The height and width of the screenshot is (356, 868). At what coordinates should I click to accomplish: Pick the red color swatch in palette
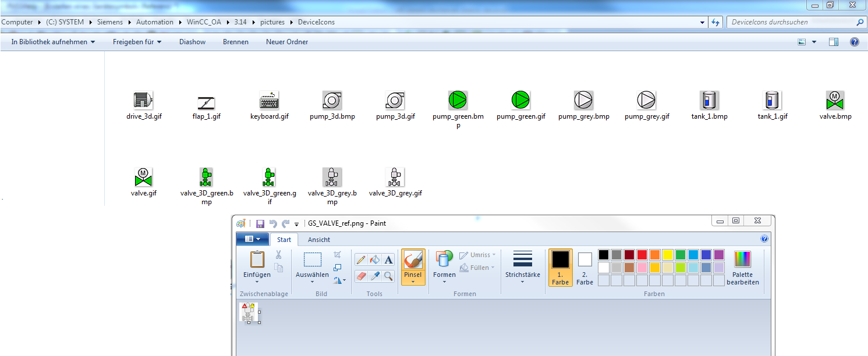642,255
